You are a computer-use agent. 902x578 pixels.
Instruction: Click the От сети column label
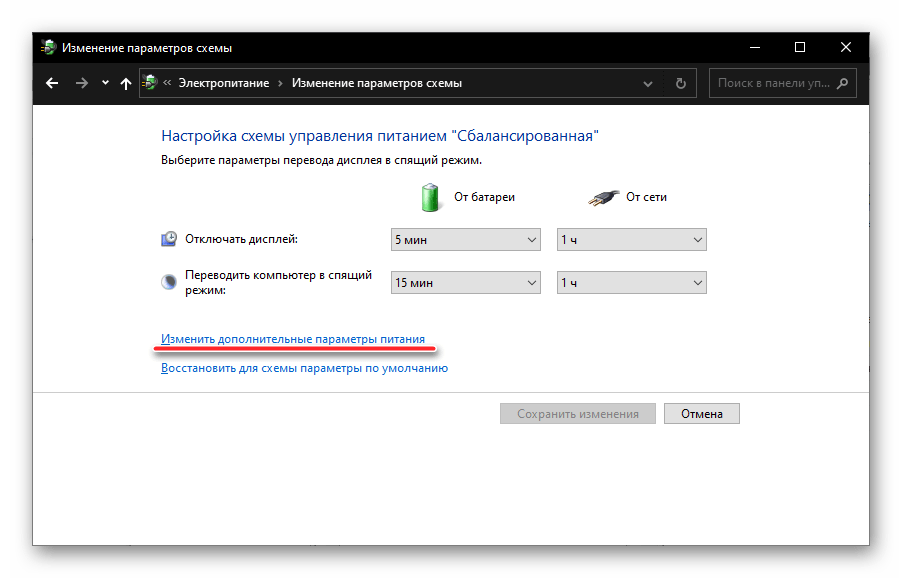point(647,197)
